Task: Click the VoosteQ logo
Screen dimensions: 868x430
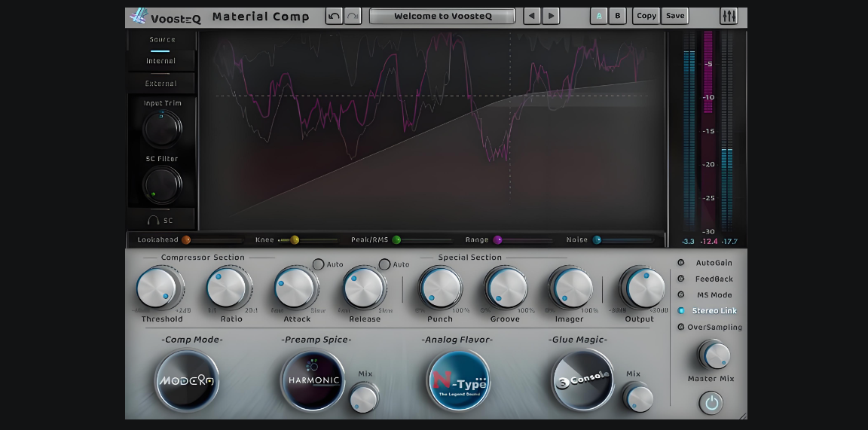Action: 166,17
